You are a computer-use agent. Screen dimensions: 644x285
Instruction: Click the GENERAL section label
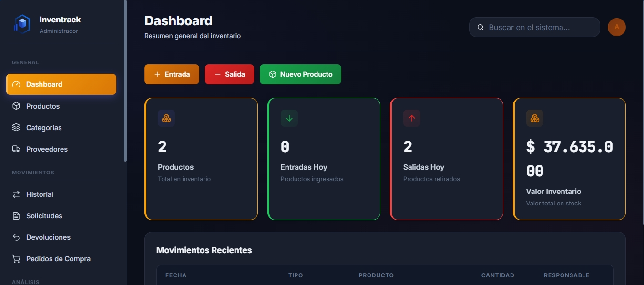point(25,62)
